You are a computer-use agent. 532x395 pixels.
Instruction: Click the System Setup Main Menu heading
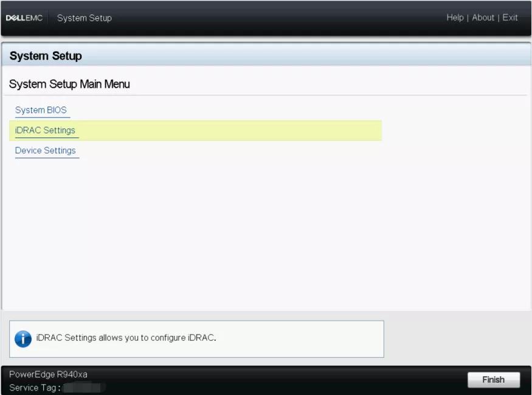(69, 84)
